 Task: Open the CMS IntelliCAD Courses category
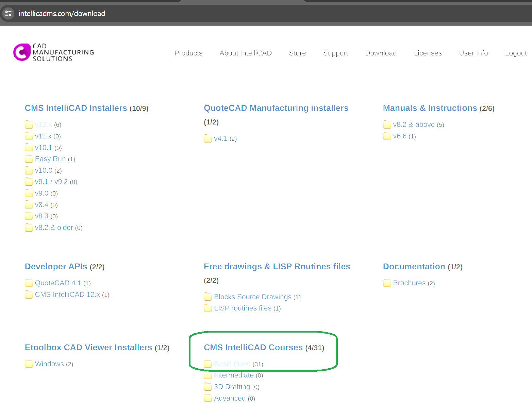[253, 348]
